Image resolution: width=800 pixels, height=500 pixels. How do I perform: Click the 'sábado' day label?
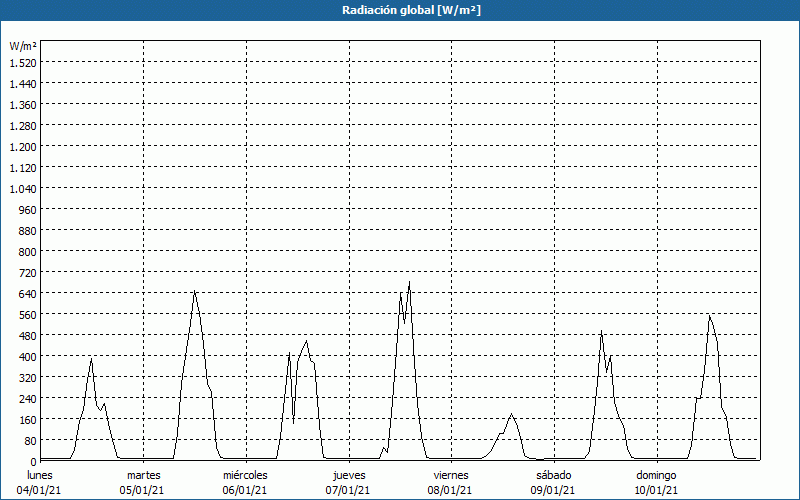coord(554,475)
